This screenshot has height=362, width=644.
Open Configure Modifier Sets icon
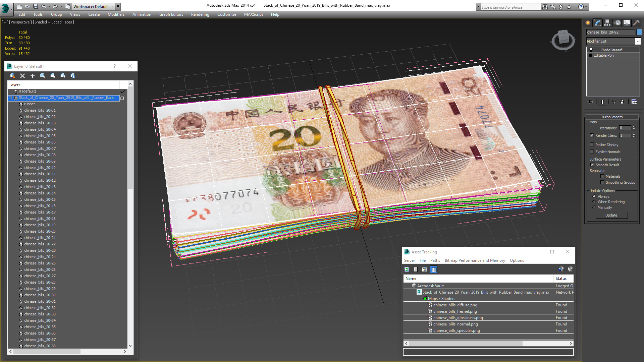tap(634, 102)
